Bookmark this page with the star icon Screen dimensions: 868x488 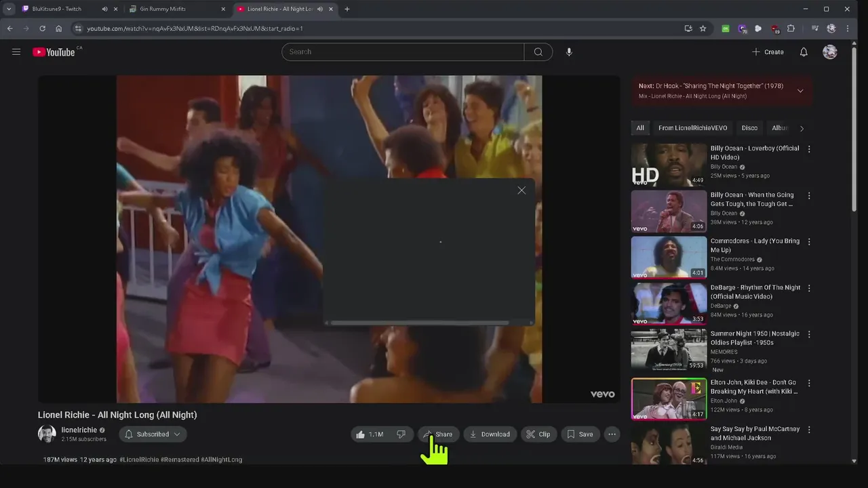point(703,28)
